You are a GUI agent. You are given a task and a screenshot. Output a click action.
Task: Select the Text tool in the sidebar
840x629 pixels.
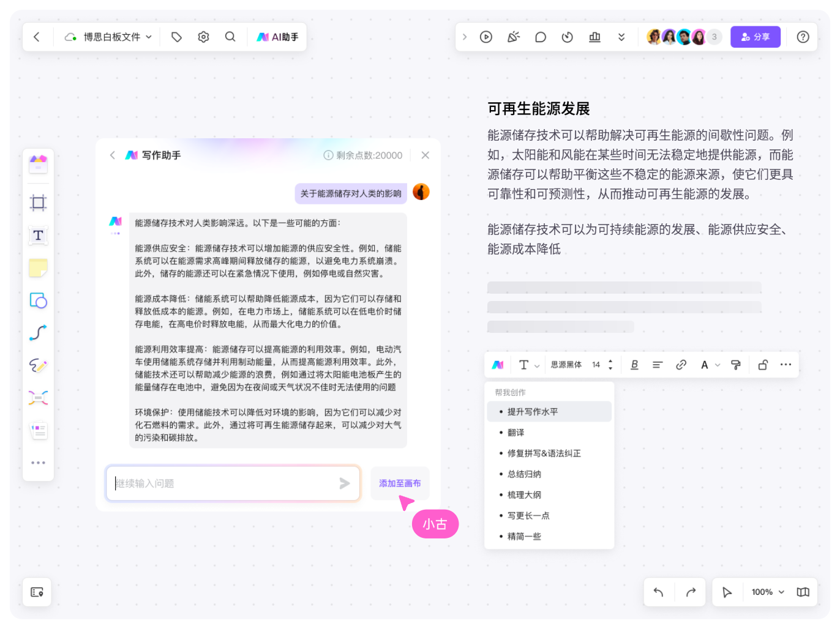38,235
